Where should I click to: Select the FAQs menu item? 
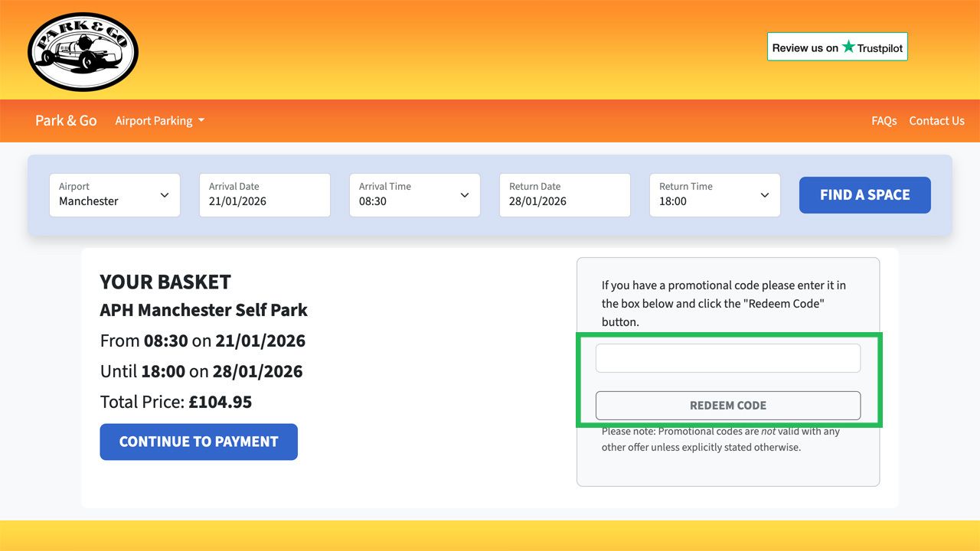[884, 120]
